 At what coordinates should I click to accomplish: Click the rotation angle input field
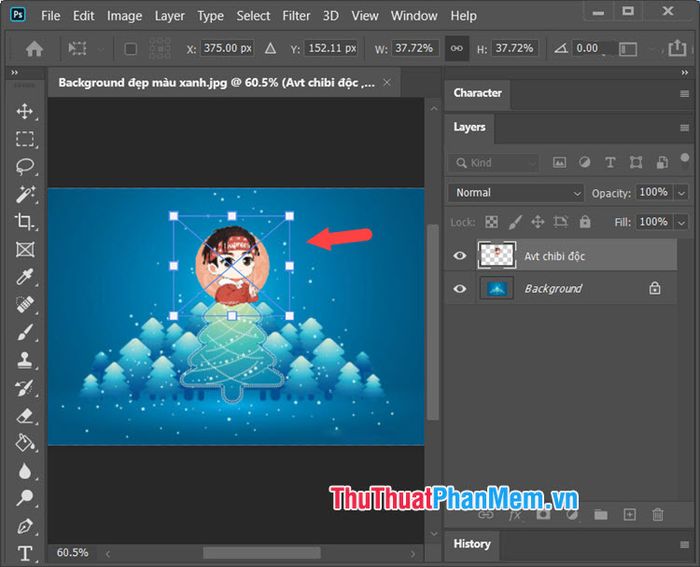(x=593, y=48)
